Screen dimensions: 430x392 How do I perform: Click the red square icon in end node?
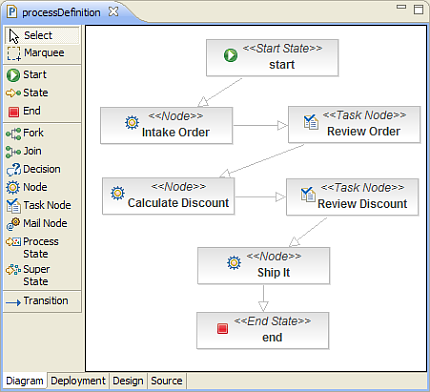pyautogui.click(x=222, y=328)
